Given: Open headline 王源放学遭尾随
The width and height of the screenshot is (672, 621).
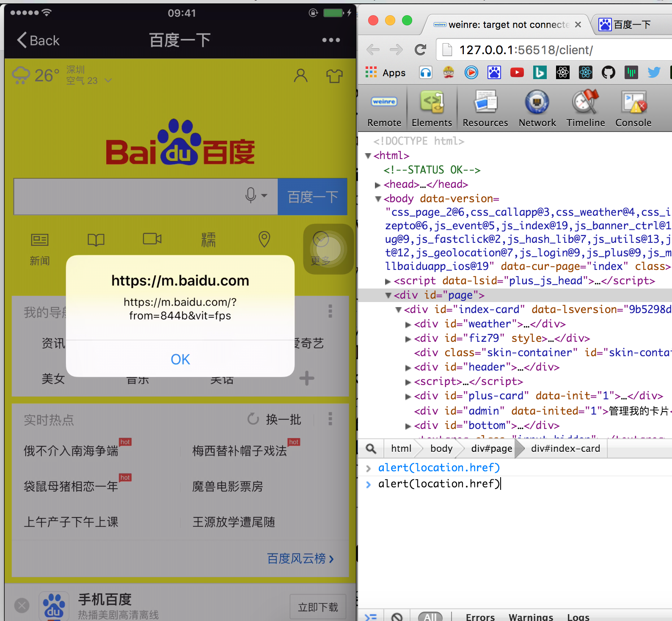Looking at the screenshot, I should 234,522.
